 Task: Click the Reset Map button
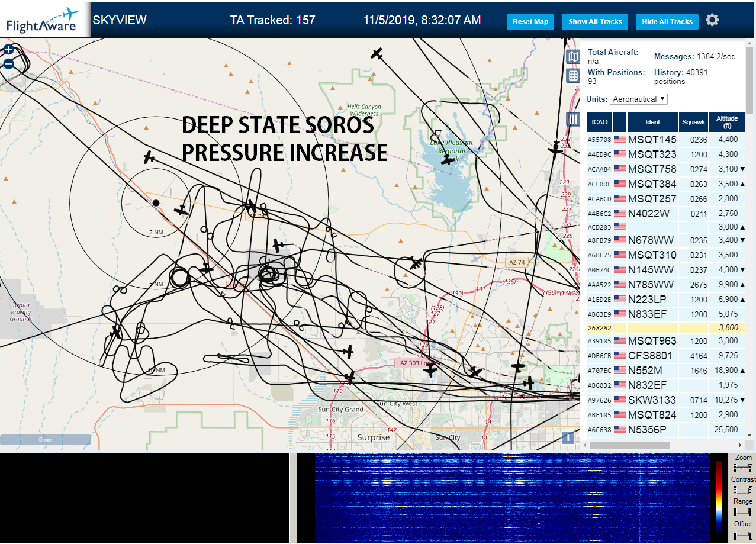(x=530, y=21)
